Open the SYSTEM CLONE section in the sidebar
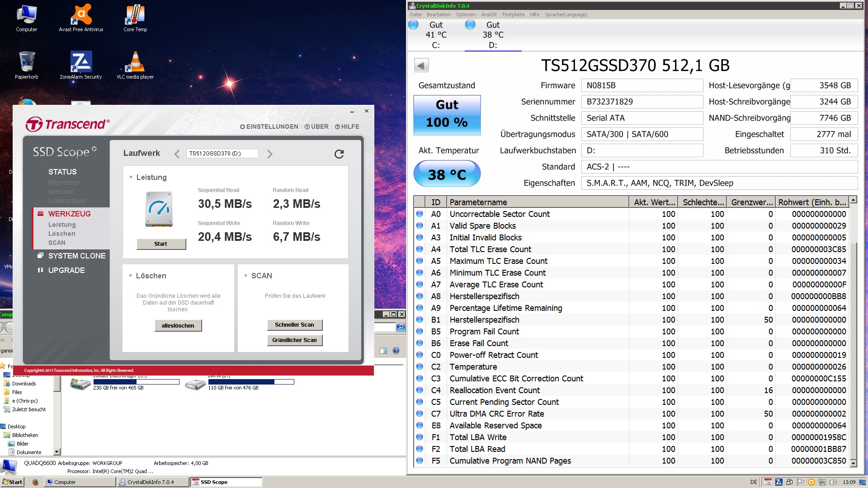Image resolution: width=868 pixels, height=488 pixels. (x=76, y=256)
